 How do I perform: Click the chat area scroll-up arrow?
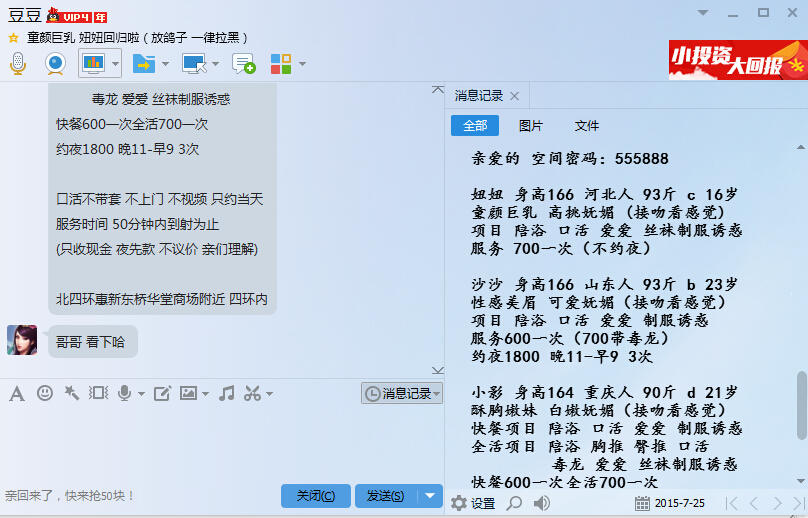(x=437, y=90)
